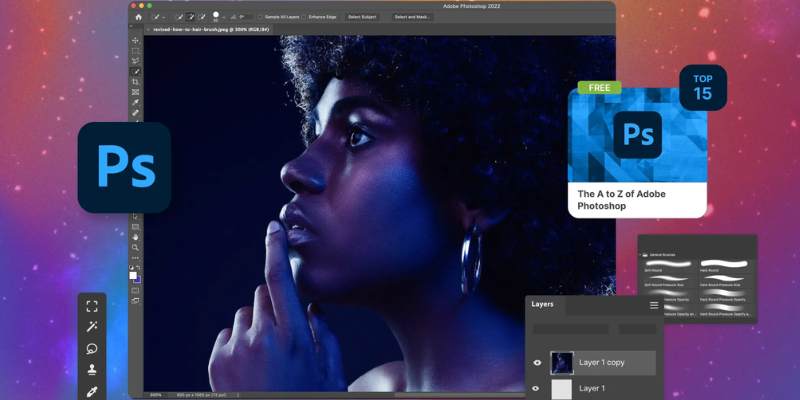The width and height of the screenshot is (800, 400).
Task: Toggle Quick Mask mode in the toolbar
Action: tap(135, 291)
